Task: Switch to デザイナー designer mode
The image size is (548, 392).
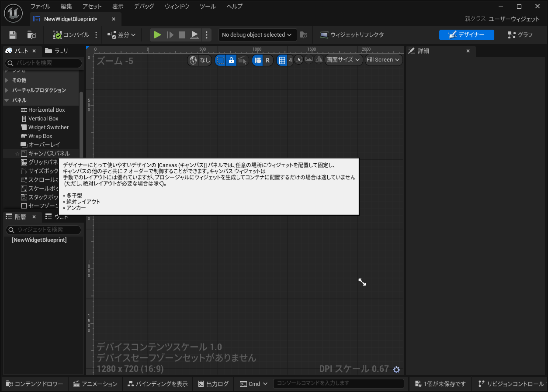Action: point(466,35)
